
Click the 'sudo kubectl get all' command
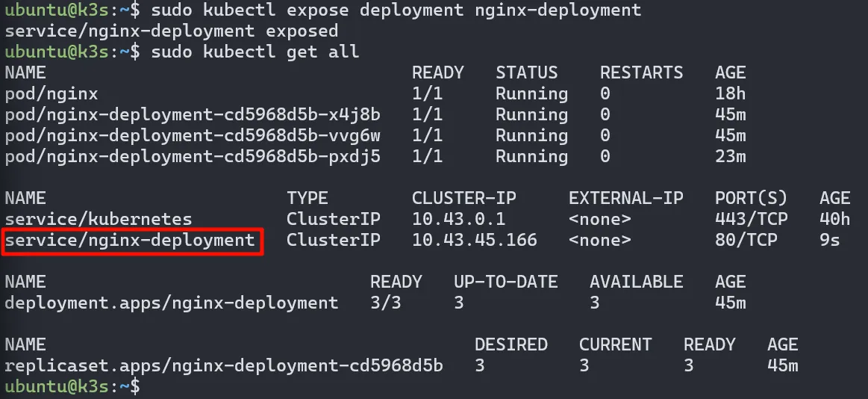(x=255, y=52)
